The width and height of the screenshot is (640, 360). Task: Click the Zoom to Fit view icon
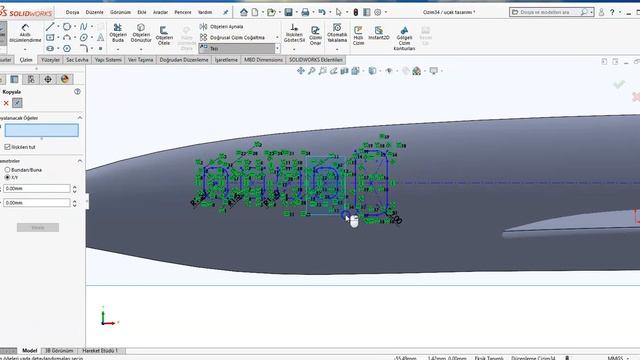[301, 71]
